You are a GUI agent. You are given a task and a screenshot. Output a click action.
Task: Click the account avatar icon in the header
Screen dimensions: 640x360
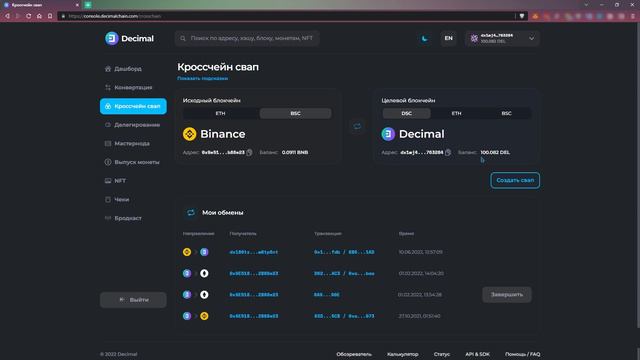point(474,38)
